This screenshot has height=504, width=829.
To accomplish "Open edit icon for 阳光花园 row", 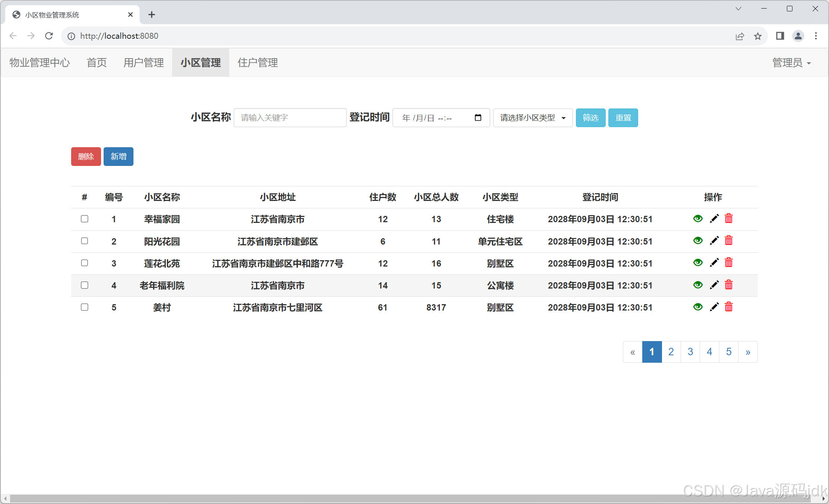I will [x=714, y=241].
